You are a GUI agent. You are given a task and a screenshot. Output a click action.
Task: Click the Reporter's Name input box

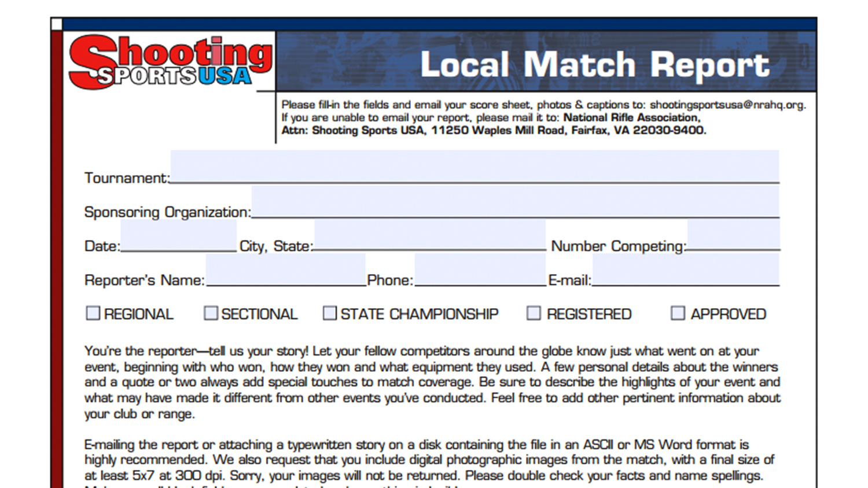286,269
